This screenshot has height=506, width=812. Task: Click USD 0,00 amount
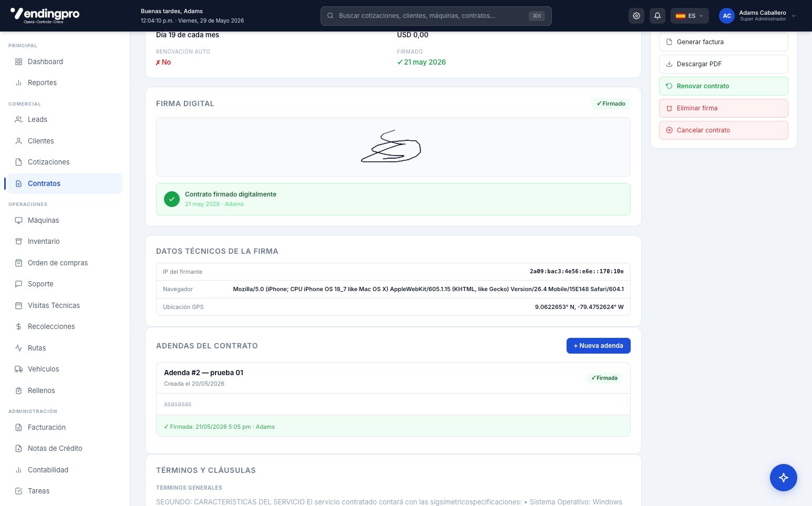[413, 35]
